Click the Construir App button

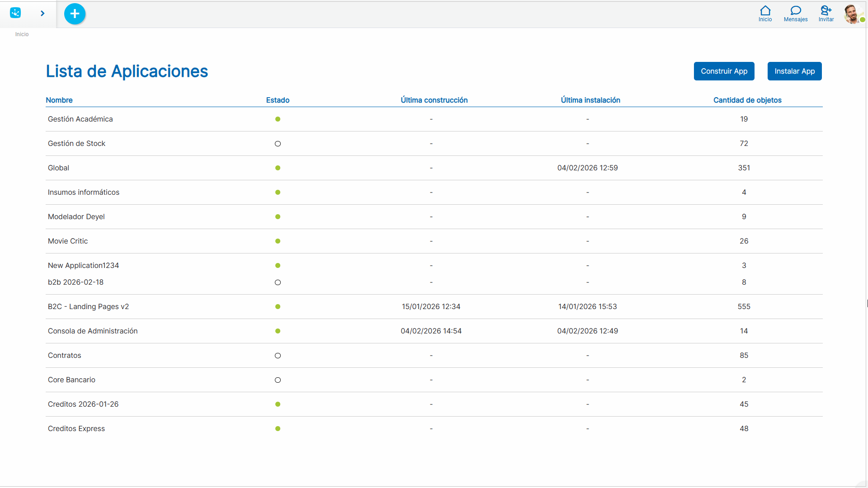pos(724,71)
